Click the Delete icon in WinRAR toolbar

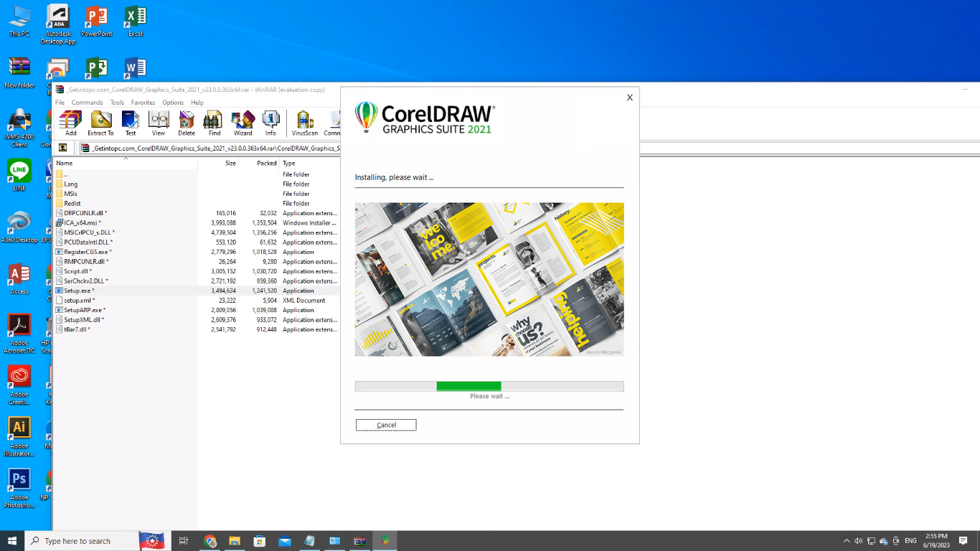coord(187,123)
